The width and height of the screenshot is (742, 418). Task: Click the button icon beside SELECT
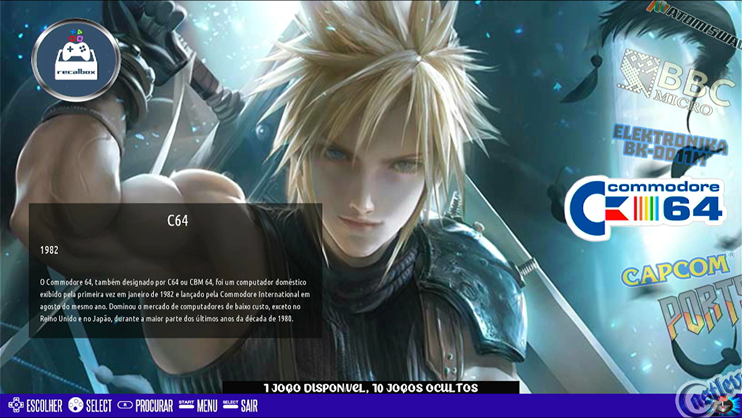pyautogui.click(x=75, y=405)
